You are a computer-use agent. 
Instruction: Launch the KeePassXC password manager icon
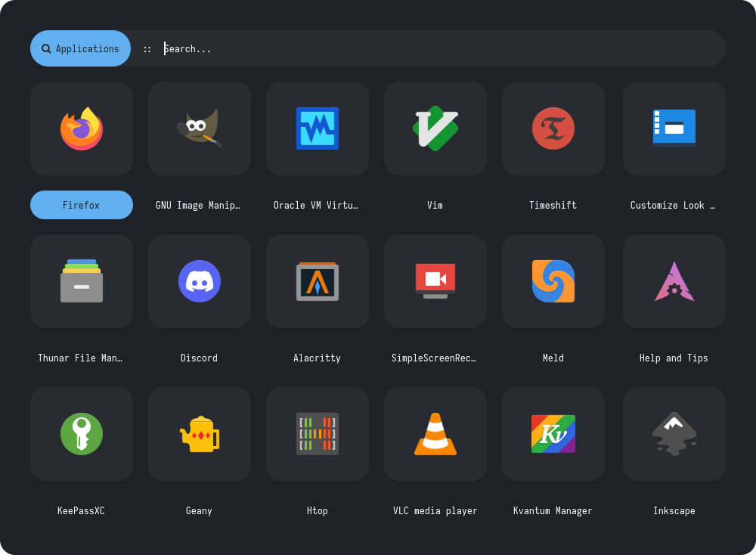(82, 434)
